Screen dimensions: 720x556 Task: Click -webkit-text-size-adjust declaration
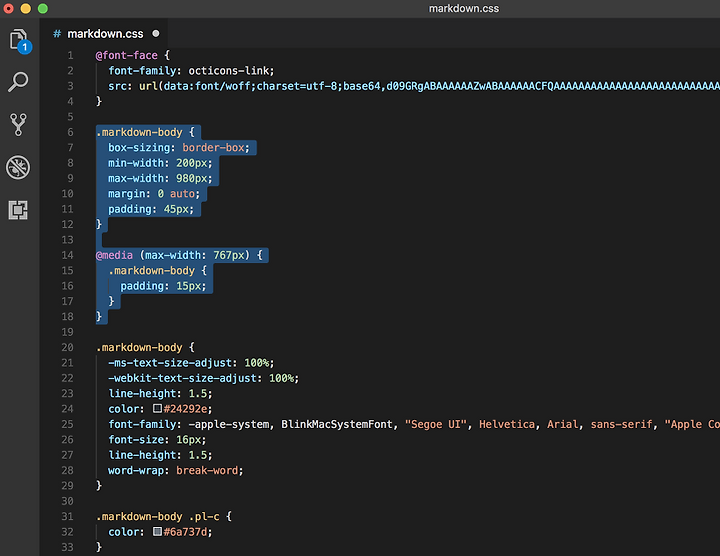pos(203,378)
